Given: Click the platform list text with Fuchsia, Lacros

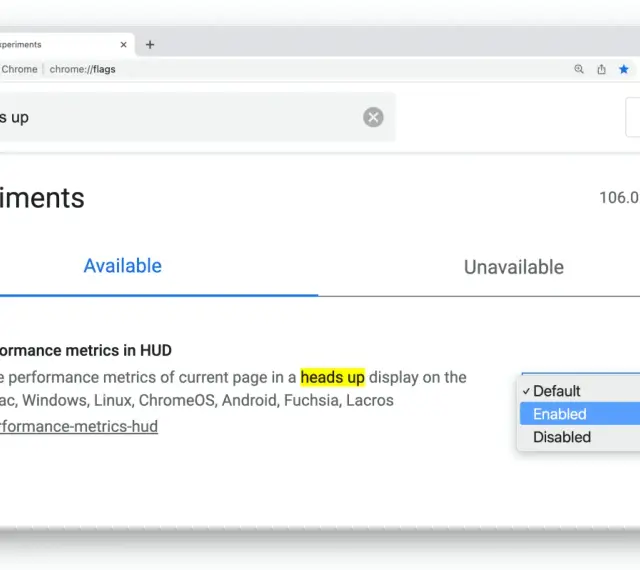Looking at the screenshot, I should pyautogui.click(x=197, y=400).
